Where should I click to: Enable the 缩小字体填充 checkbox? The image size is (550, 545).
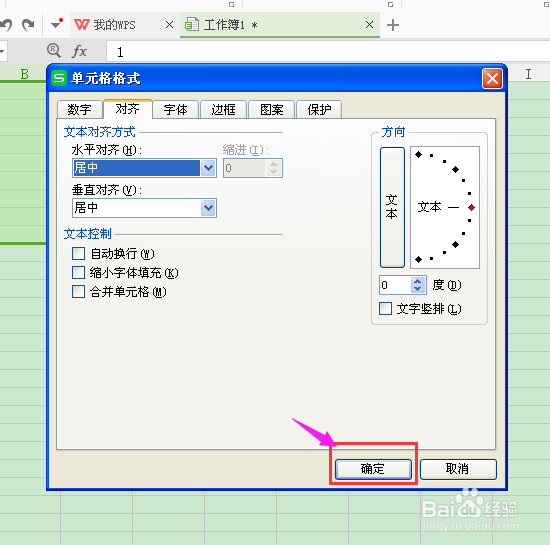click(x=78, y=272)
